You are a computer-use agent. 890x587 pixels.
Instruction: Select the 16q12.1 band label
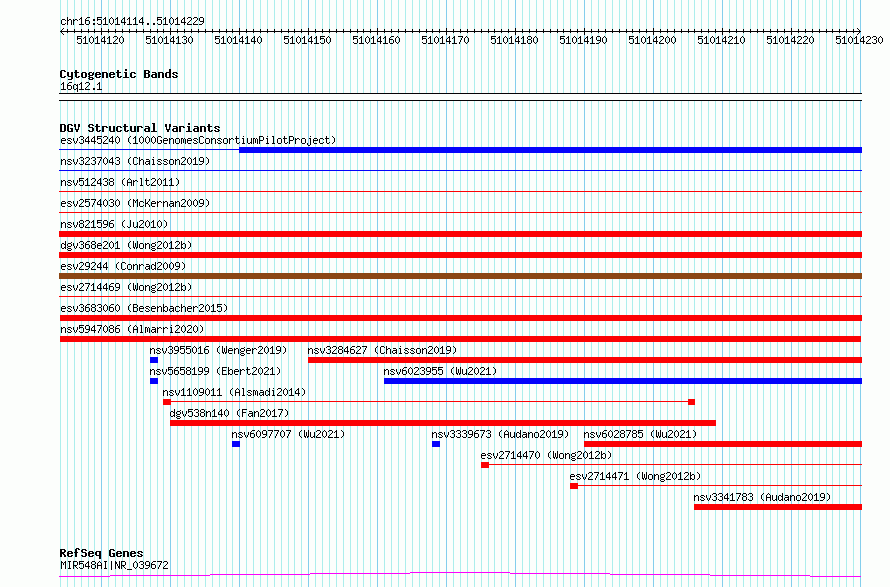point(81,86)
